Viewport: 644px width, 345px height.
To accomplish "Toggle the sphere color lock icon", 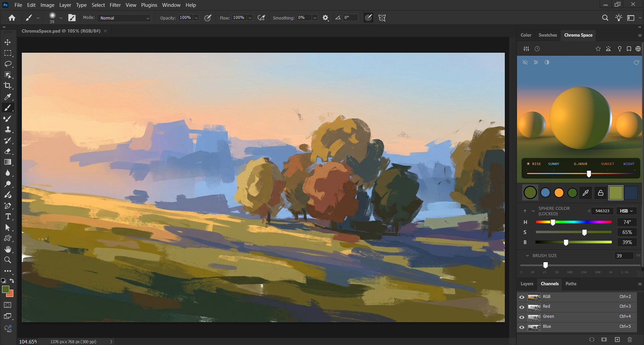I will click(x=601, y=193).
